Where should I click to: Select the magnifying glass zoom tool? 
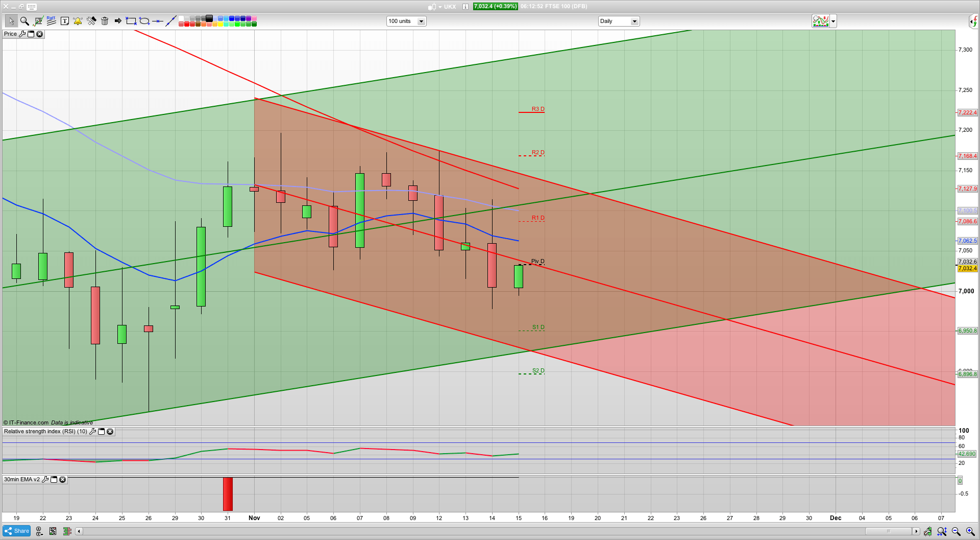click(24, 21)
